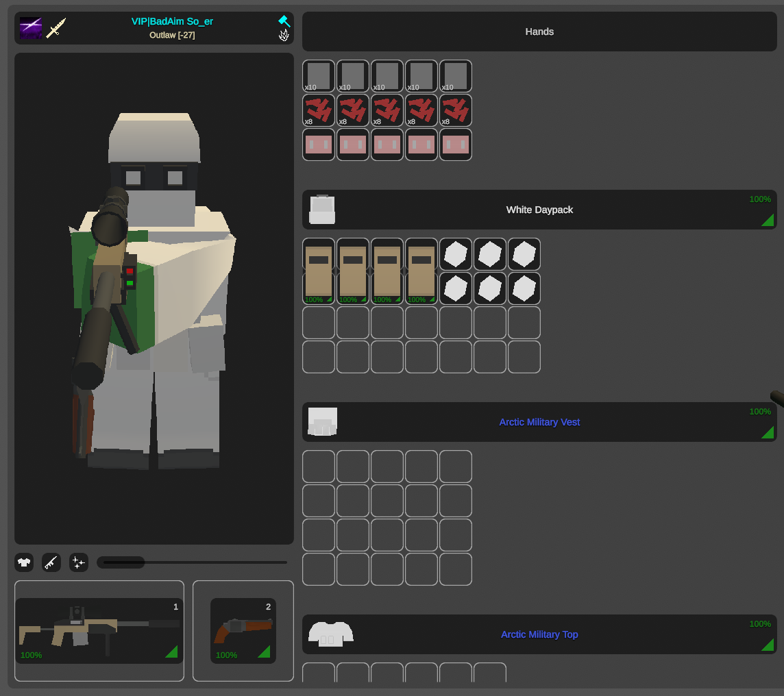Select the first tan magazine in Daypack
Image resolution: width=784 pixels, height=696 pixels.
[x=319, y=271]
